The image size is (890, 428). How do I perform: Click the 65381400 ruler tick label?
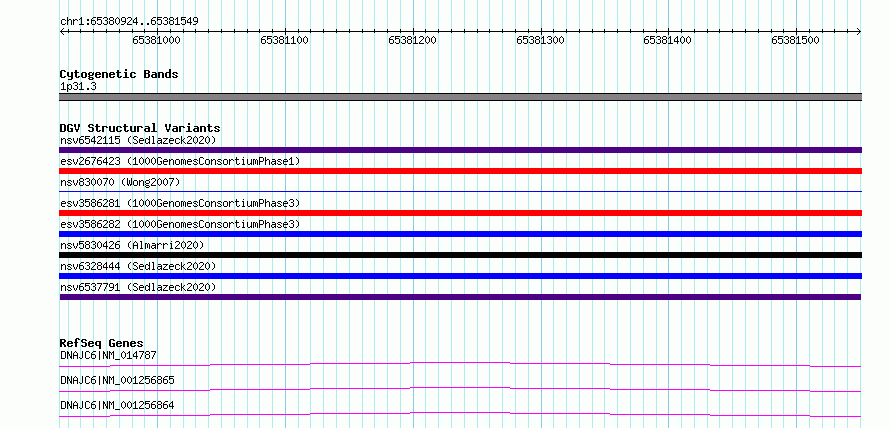pos(668,41)
